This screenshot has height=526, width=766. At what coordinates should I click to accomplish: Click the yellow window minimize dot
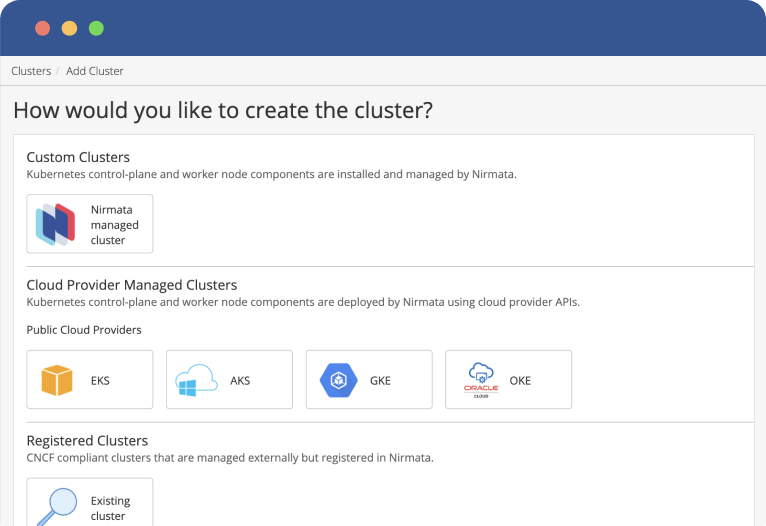(x=69, y=28)
